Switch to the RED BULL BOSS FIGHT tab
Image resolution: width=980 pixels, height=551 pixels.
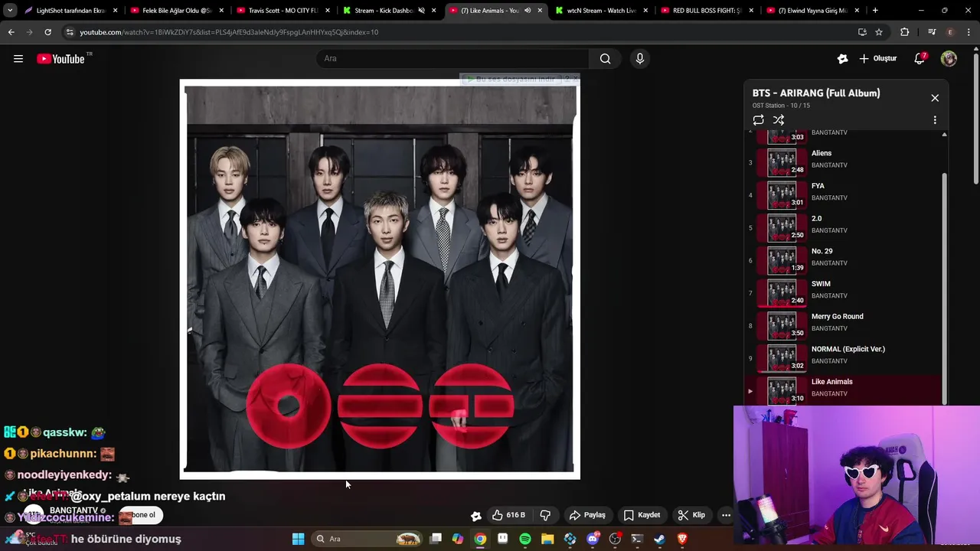[x=705, y=11]
